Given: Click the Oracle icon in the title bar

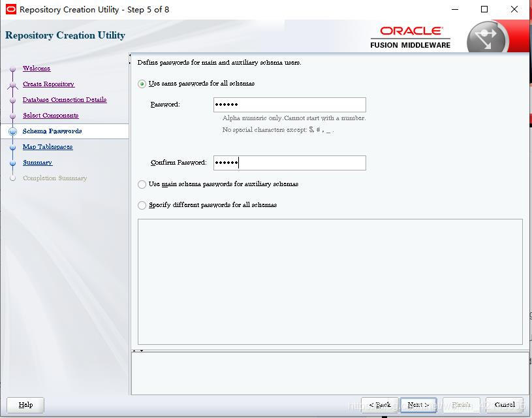Looking at the screenshot, I should pyautogui.click(x=11, y=9).
